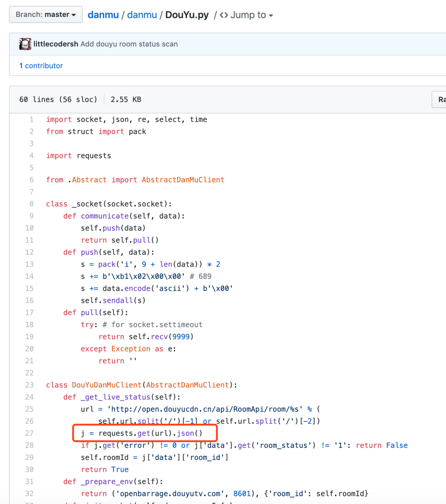Open the second danmu folder breadcrumb

[x=142, y=15]
